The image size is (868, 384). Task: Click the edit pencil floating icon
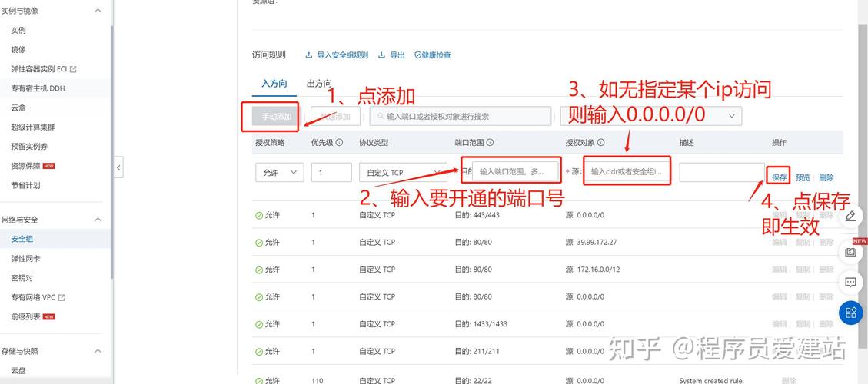pos(851,216)
